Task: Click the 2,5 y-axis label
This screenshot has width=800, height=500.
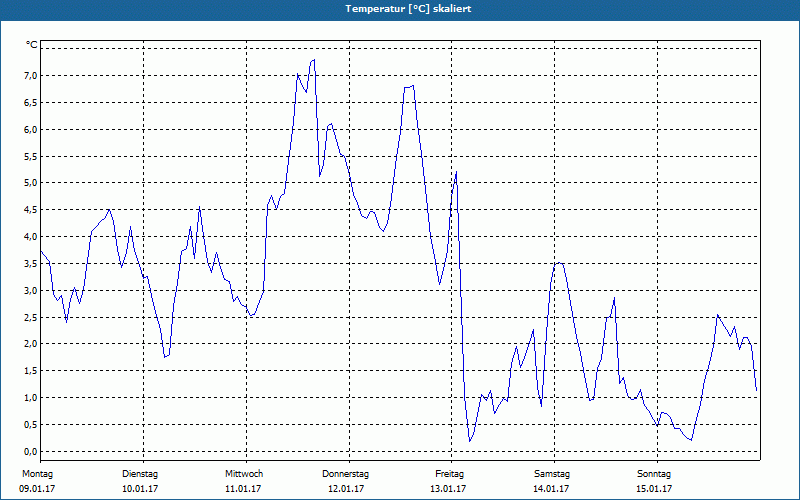Action: 30,317
